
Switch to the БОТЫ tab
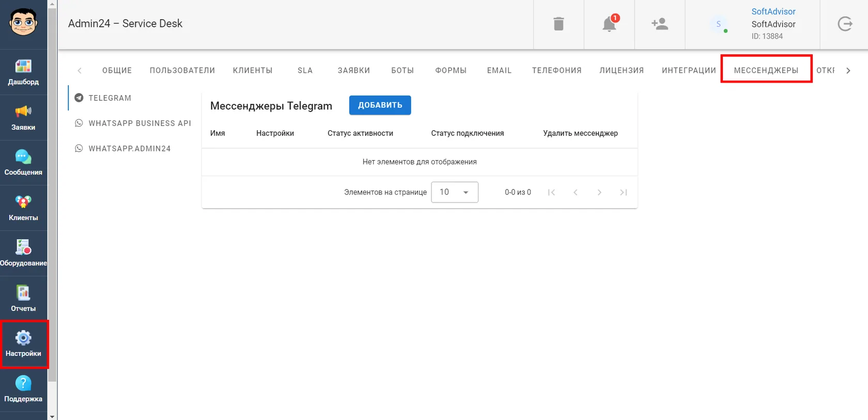402,70
